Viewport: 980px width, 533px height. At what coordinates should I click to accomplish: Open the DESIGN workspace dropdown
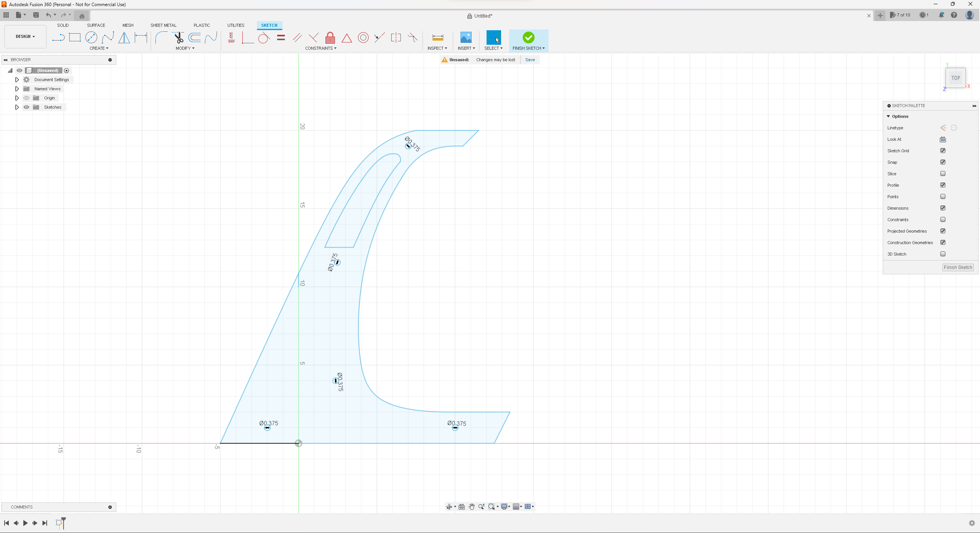tap(25, 36)
